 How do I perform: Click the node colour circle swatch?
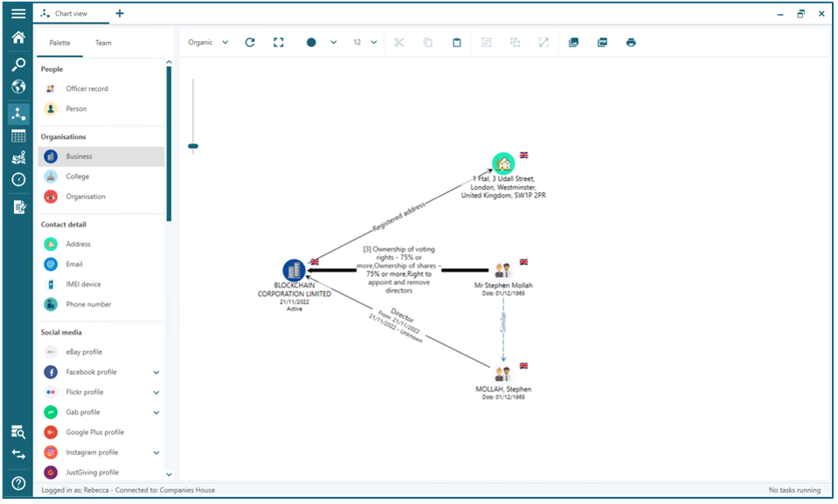tap(311, 42)
